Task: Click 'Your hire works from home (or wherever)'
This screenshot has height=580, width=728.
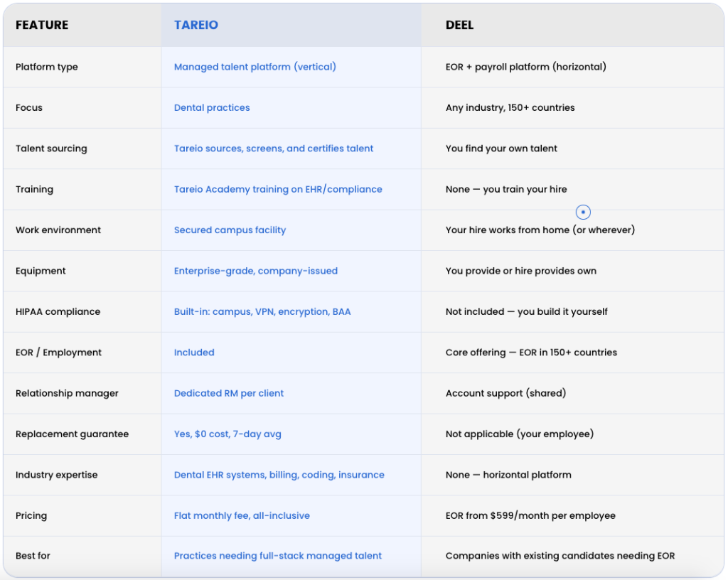Action: pyautogui.click(x=540, y=230)
